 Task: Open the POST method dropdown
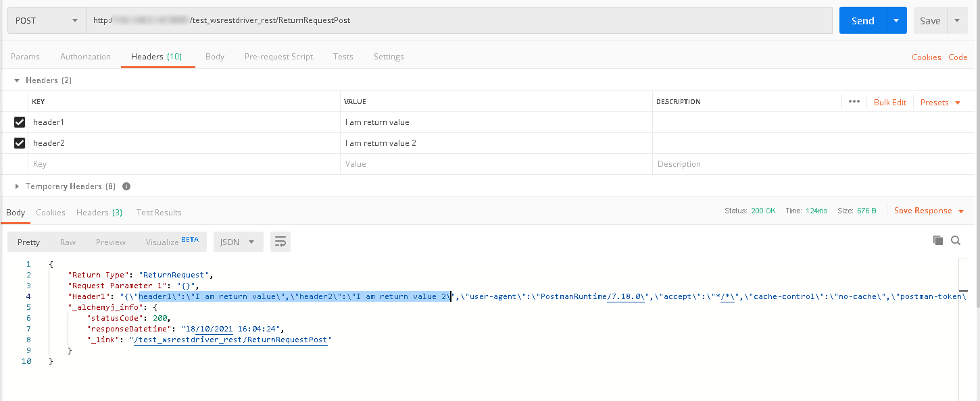click(46, 20)
